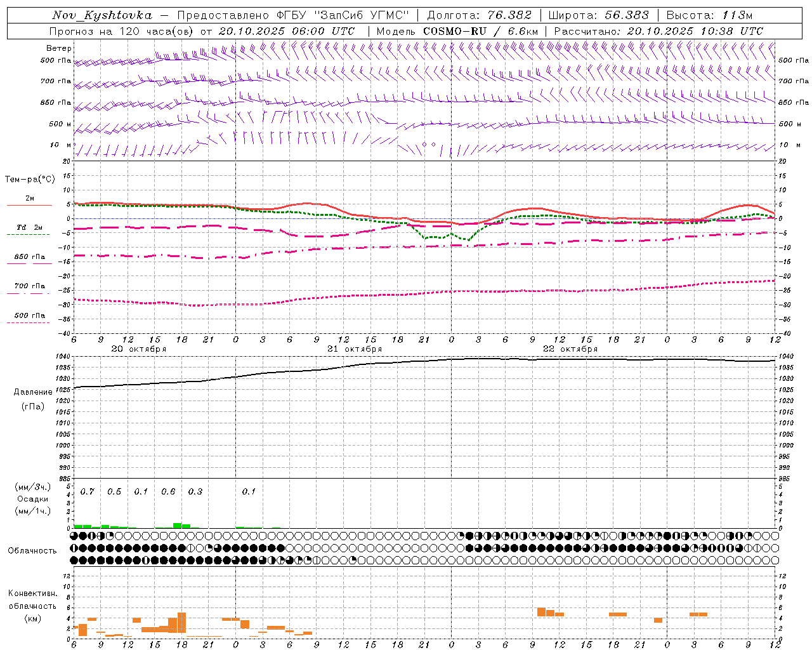Click the (мм/1ч.) precipitation unit label
Screen dimensions: 812x650
[32, 512]
